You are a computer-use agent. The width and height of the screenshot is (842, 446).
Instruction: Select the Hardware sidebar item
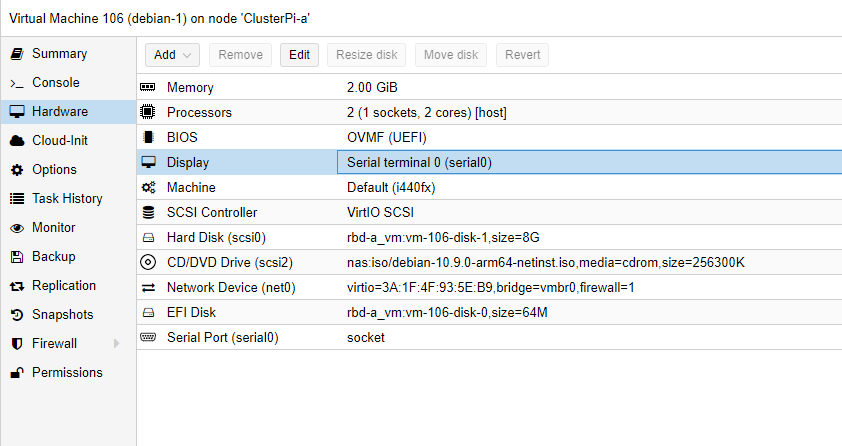(68, 112)
